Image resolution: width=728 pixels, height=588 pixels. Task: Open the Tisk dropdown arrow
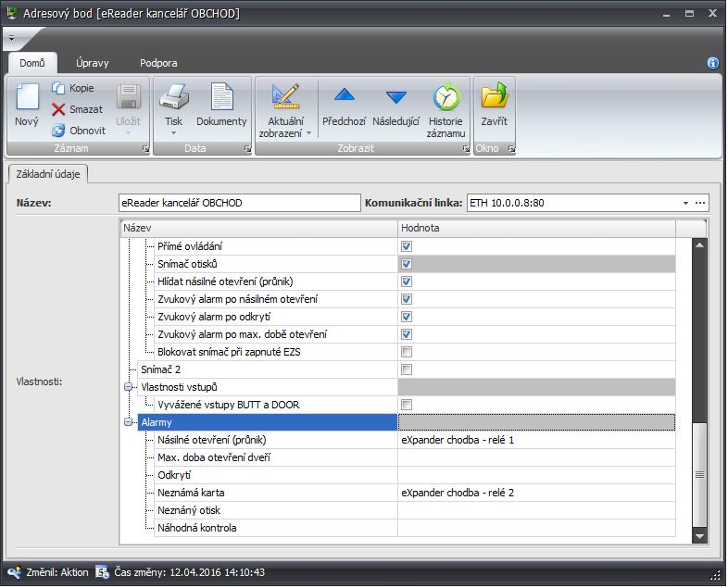tap(173, 133)
